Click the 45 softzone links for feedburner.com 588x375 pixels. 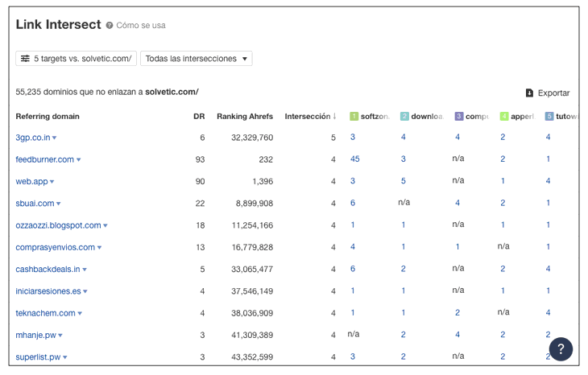point(355,159)
